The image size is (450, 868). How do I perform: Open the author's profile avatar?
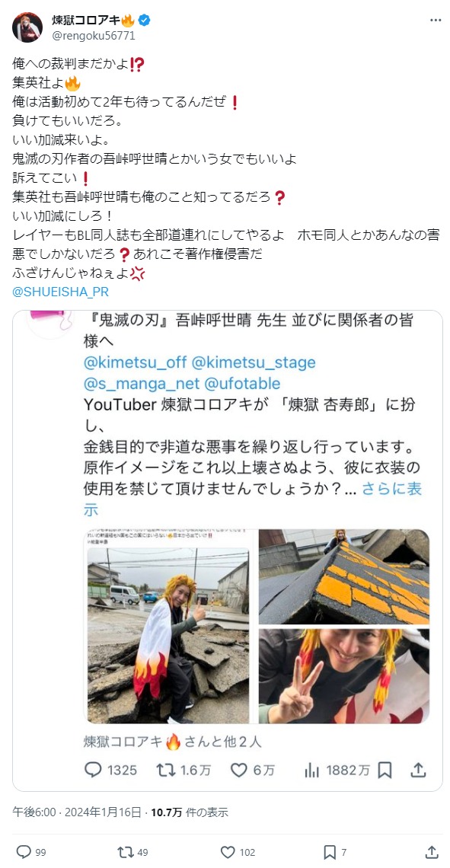point(27,27)
